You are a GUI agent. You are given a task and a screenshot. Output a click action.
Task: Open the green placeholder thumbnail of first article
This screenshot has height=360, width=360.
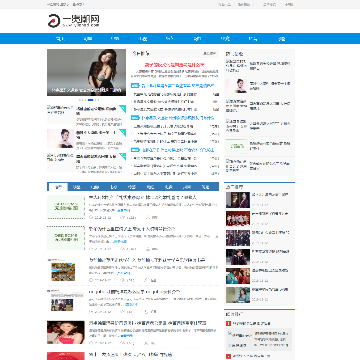66,207
